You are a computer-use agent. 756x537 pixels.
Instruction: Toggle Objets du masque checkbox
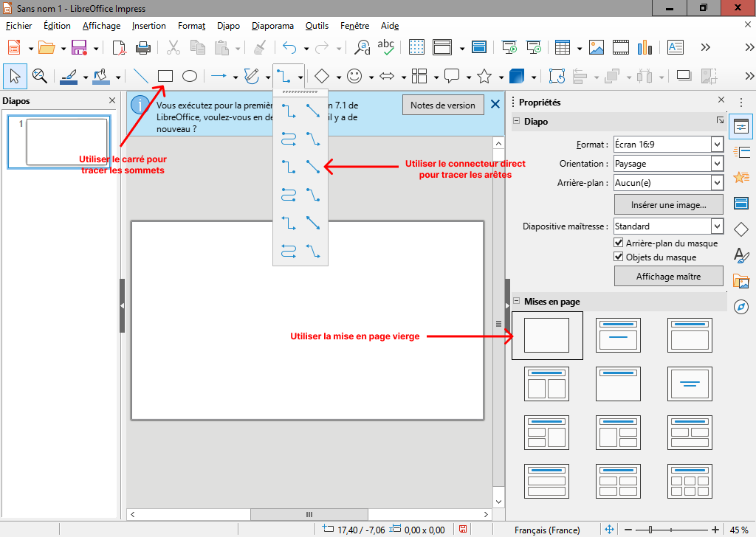click(x=619, y=257)
